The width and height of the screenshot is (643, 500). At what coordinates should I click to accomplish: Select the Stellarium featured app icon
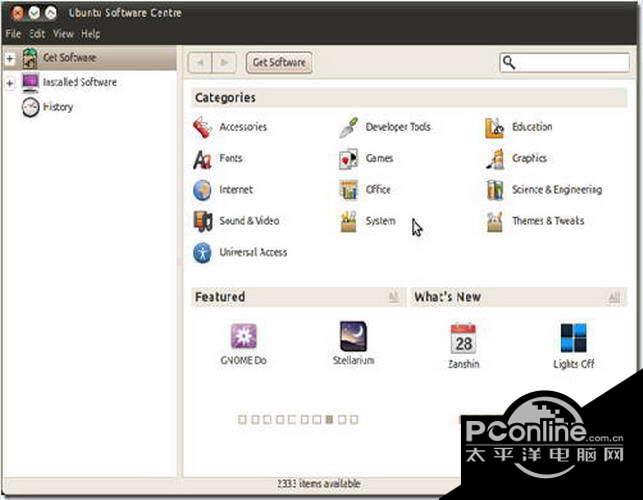coord(353,336)
